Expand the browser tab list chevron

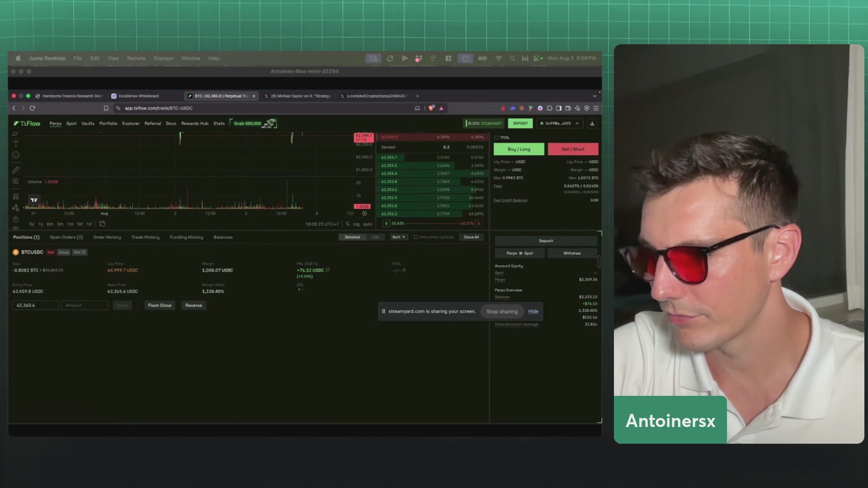pos(594,96)
